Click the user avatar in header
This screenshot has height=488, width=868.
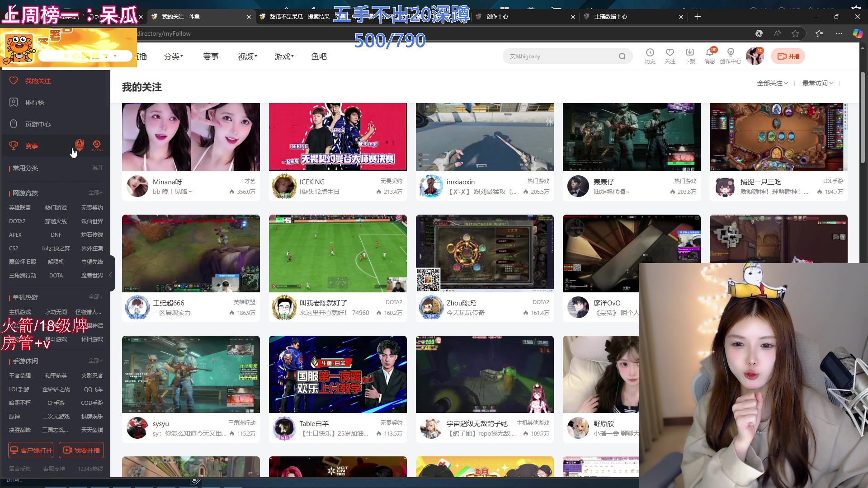pos(755,56)
